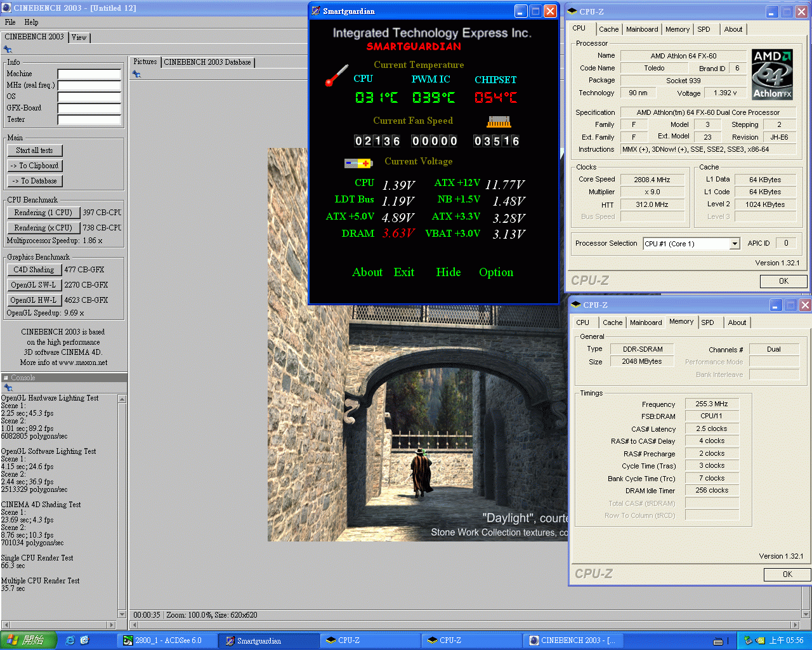Click the thermometer icon in Smartguardian

(x=336, y=76)
